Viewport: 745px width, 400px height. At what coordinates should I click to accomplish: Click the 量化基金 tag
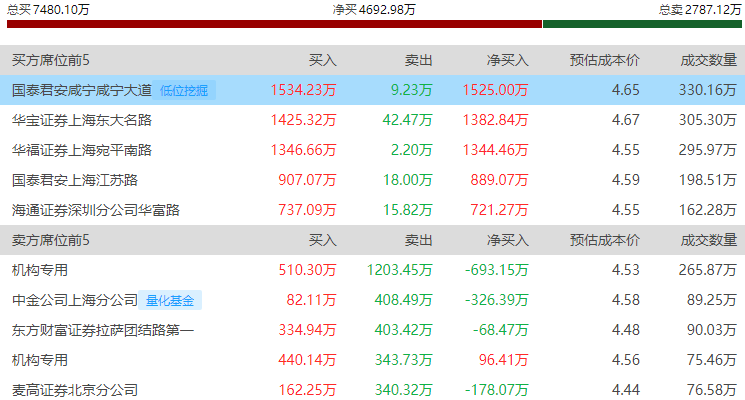pos(170,300)
